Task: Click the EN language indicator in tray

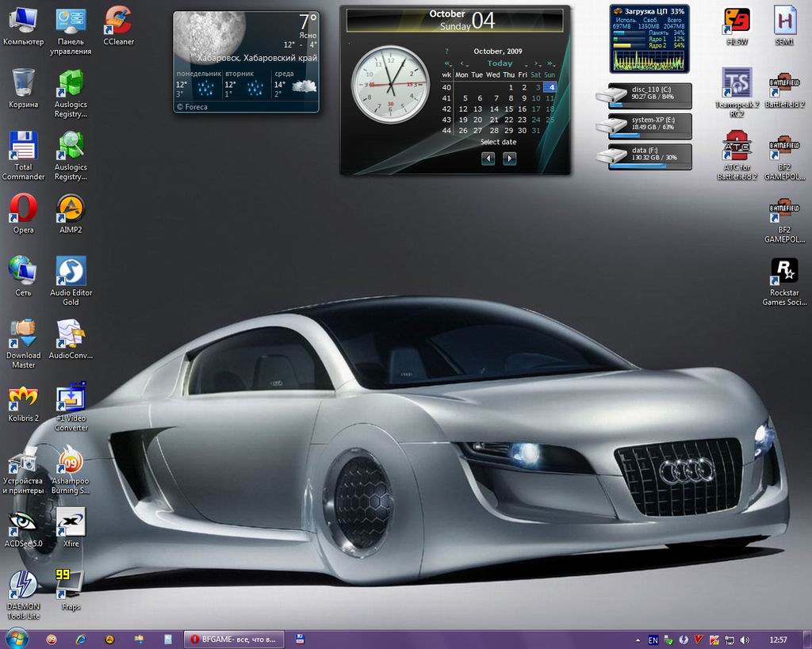Action: click(653, 639)
